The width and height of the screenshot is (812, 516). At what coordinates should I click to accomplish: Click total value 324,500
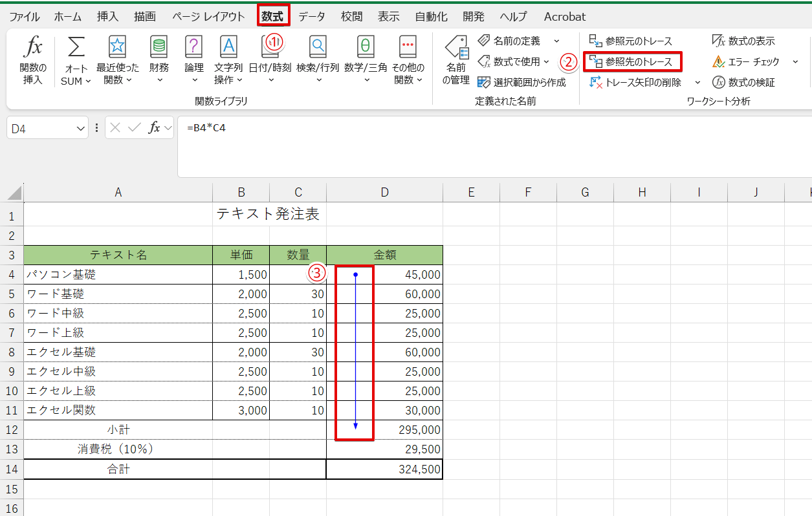tap(385, 469)
